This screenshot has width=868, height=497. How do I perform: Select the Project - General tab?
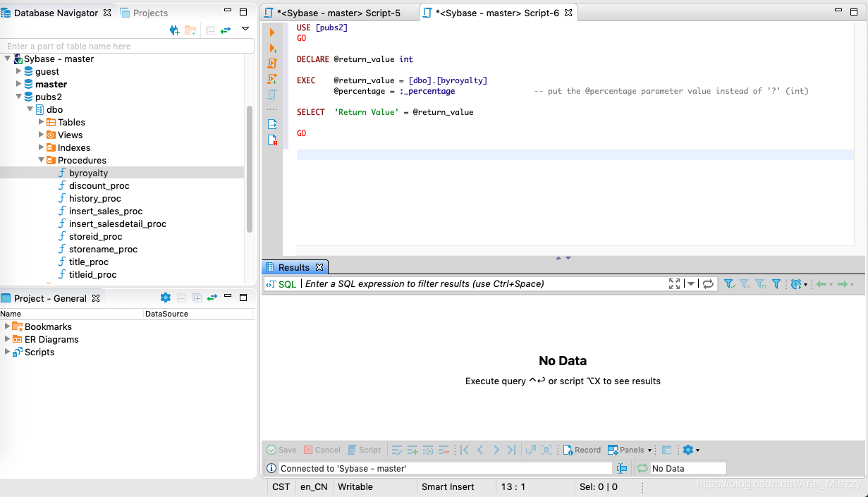coord(50,298)
